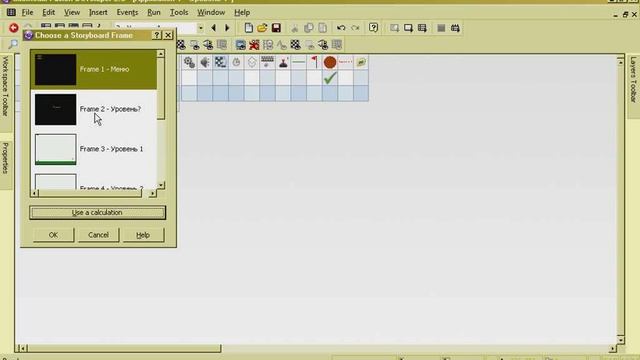Select the Storyboard Controls chessboard column icon
The image size is (640, 360).
click(220, 62)
